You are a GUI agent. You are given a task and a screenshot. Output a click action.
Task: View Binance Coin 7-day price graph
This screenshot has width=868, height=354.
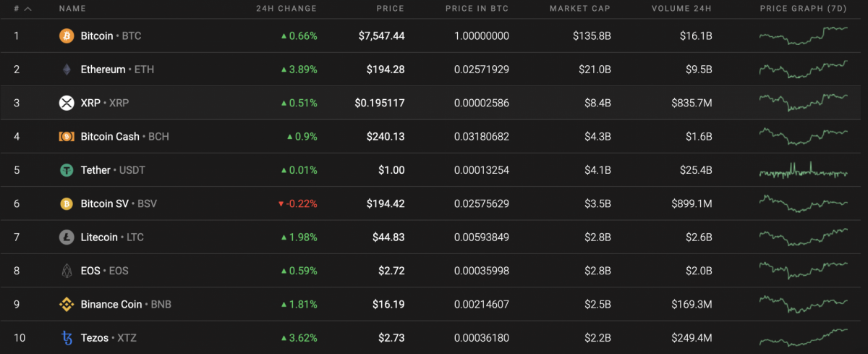804,304
